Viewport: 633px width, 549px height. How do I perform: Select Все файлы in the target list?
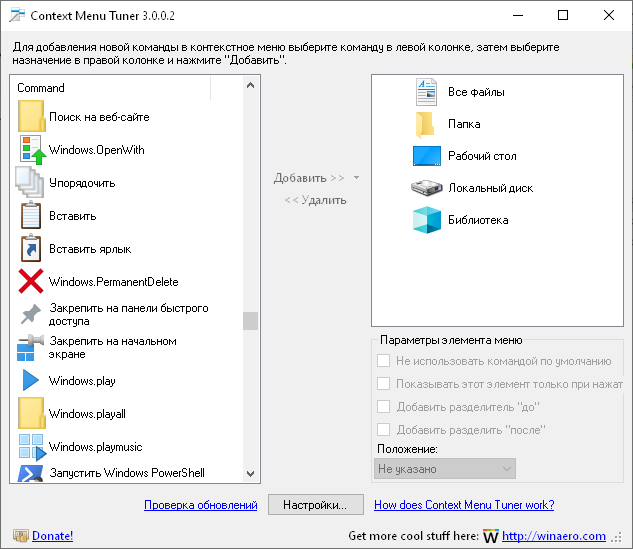476,92
